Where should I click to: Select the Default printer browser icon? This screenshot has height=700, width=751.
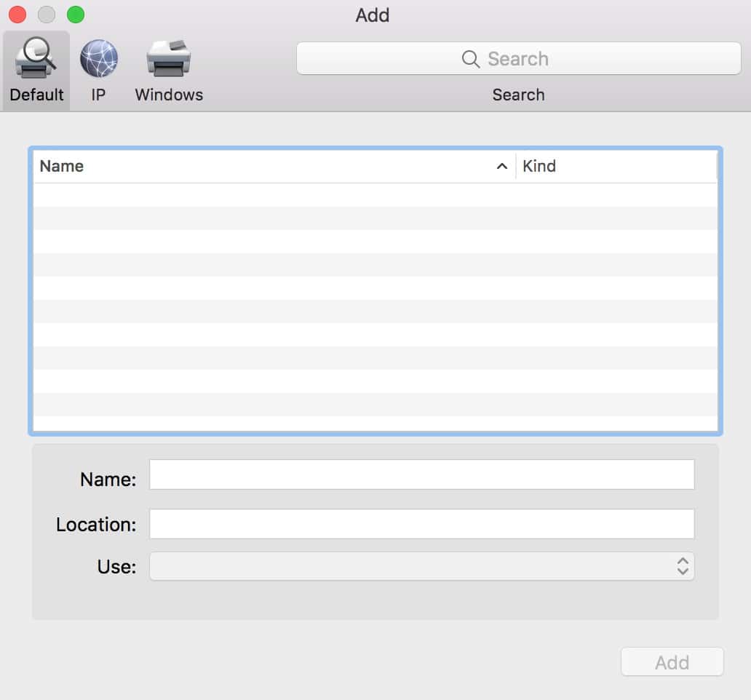(36, 59)
